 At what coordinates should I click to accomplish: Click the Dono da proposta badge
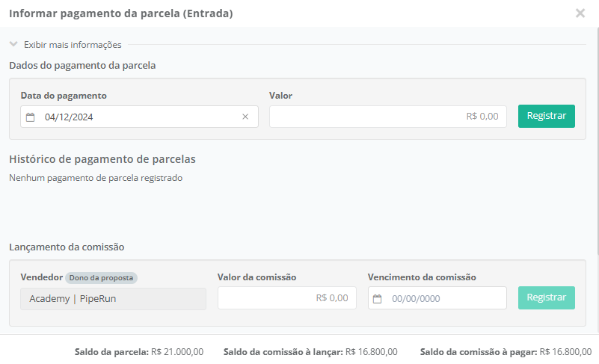[101, 277]
